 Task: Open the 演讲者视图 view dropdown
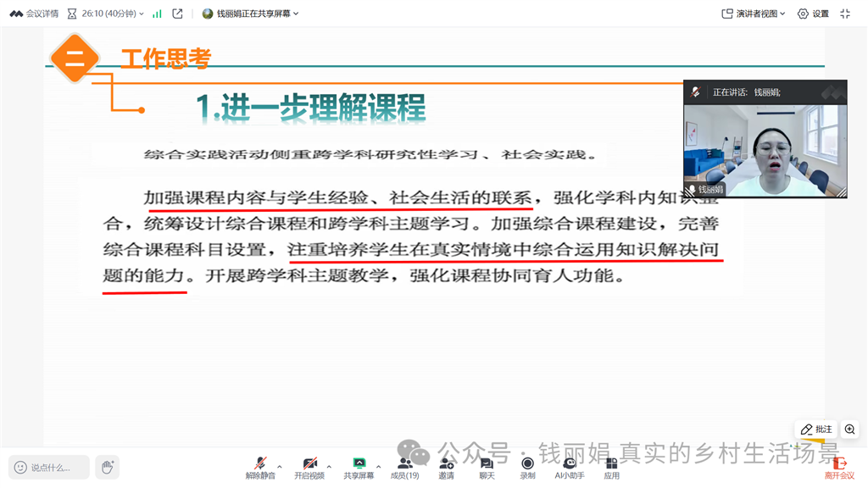[754, 14]
